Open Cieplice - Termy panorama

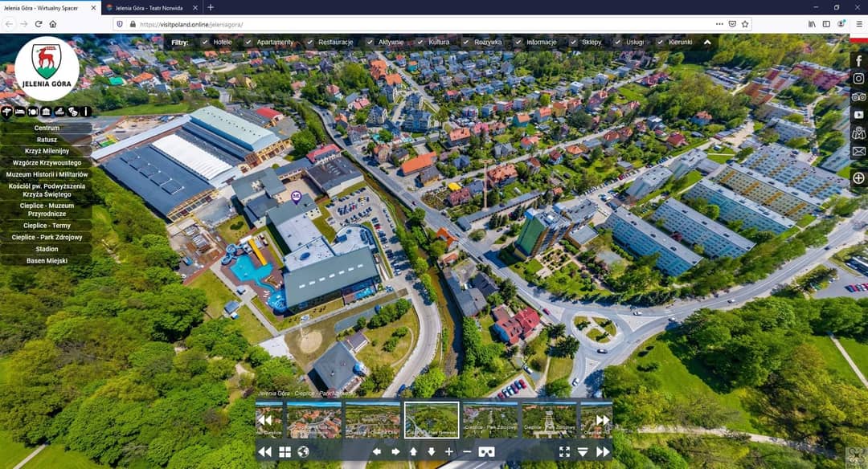[47, 226]
